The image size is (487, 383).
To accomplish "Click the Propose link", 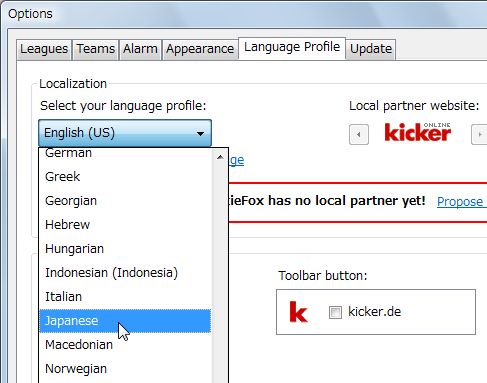I will 460,202.
